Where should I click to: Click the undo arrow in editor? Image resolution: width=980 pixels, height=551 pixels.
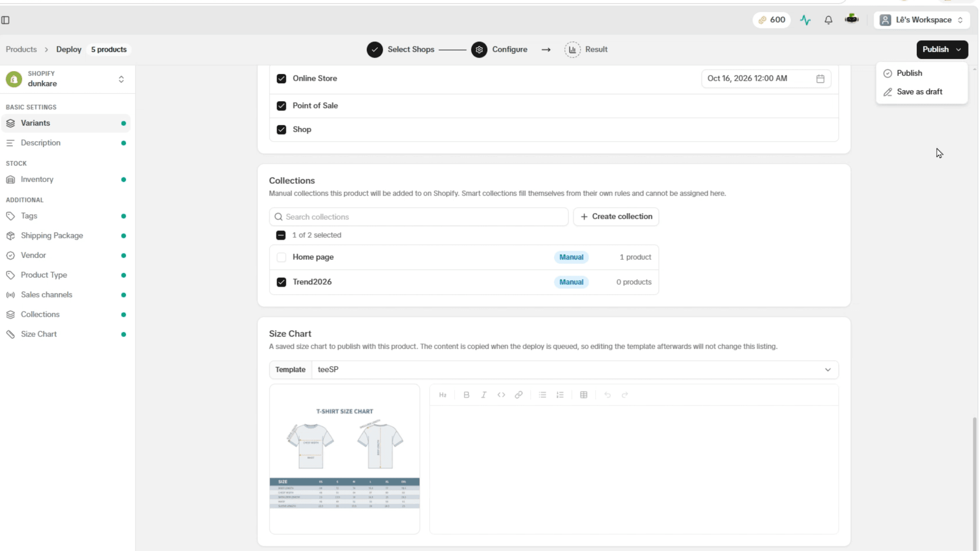coord(607,395)
